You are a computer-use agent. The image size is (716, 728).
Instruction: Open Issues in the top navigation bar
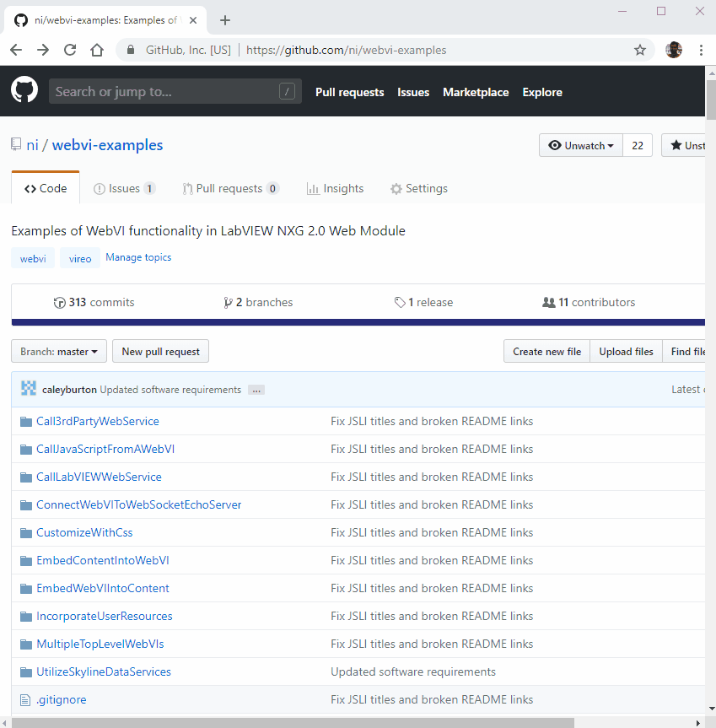(x=413, y=93)
